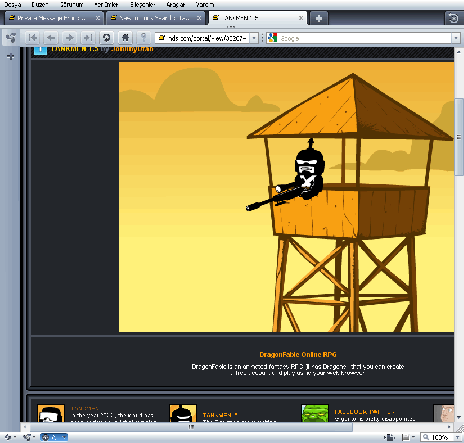Reload the page

(x=106, y=38)
